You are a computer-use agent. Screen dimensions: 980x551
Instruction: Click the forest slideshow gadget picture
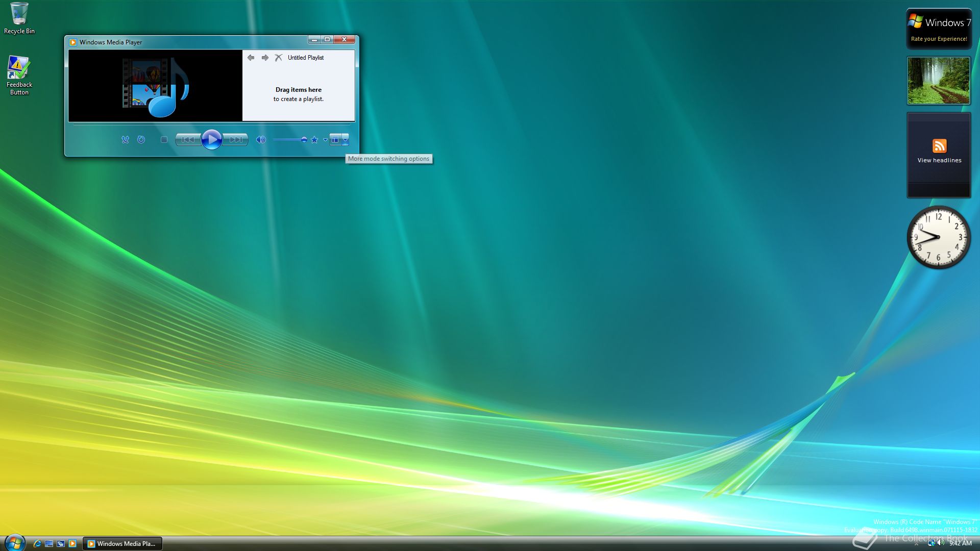coord(939,81)
